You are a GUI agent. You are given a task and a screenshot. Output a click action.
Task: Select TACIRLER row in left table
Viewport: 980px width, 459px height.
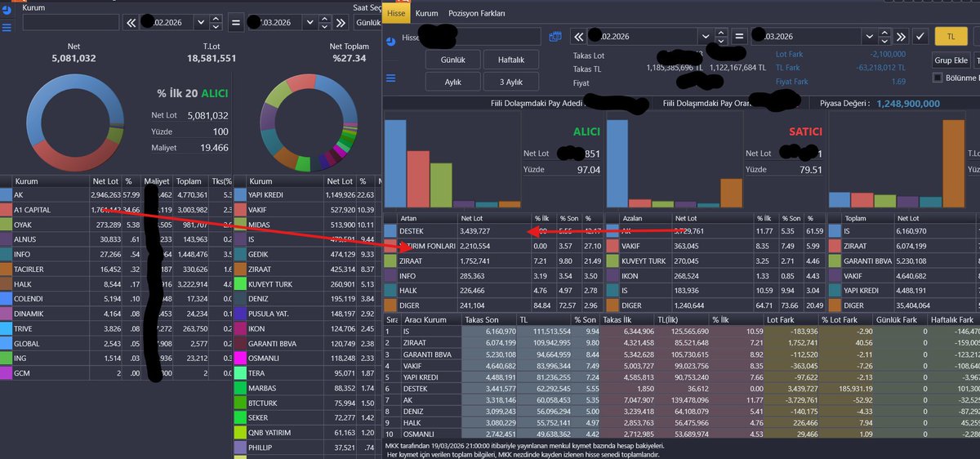click(116, 269)
